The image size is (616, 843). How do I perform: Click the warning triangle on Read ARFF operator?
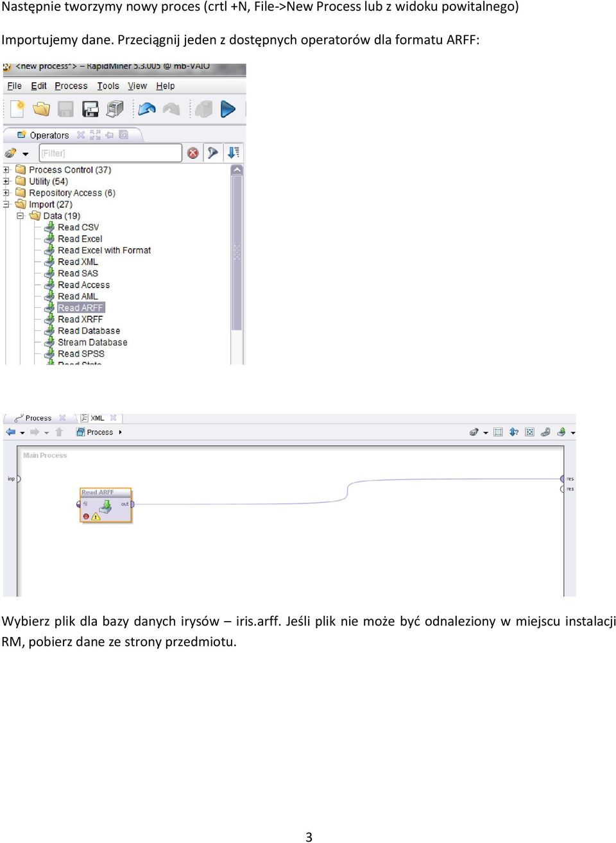click(x=96, y=516)
